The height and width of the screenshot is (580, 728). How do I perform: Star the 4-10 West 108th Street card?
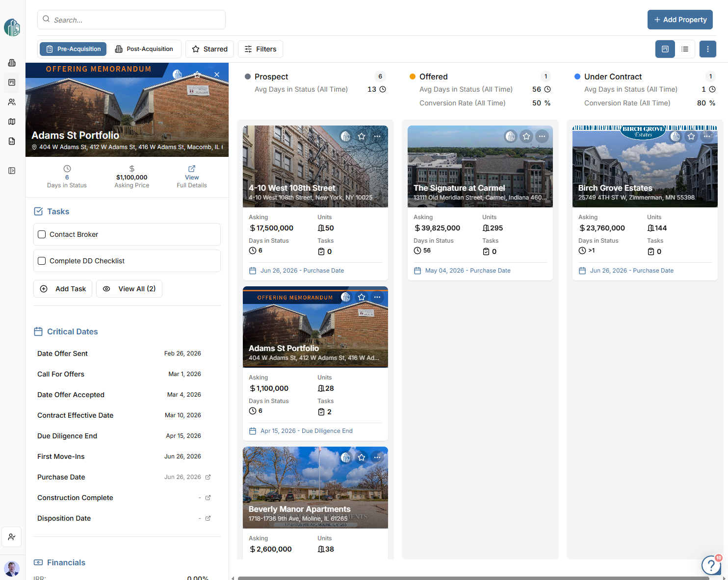point(362,136)
